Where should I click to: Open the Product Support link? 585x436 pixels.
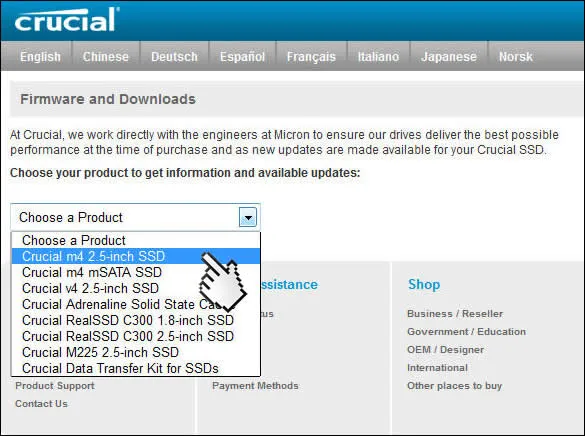[55, 386]
